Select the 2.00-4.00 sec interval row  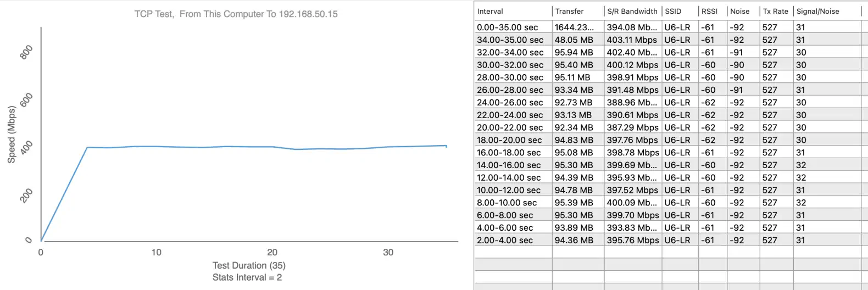504,240
